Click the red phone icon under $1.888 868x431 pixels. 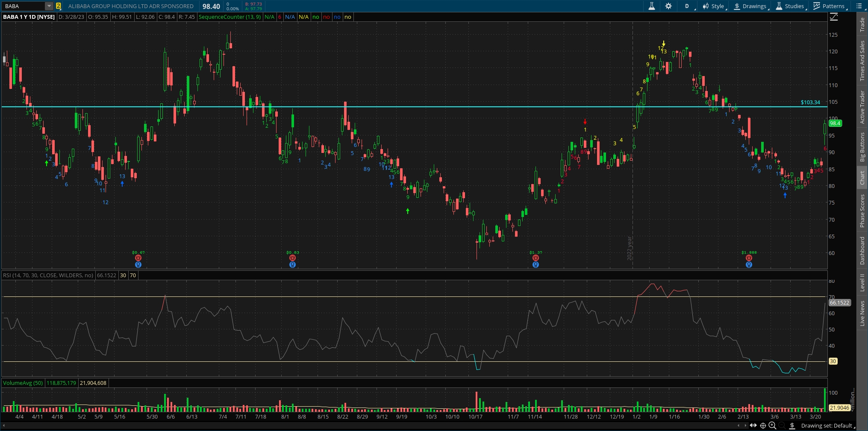[749, 258]
